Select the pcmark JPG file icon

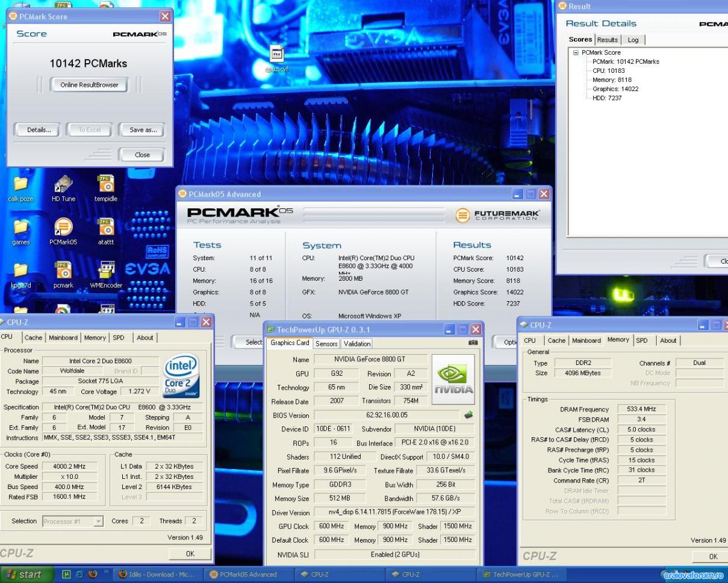click(x=63, y=274)
